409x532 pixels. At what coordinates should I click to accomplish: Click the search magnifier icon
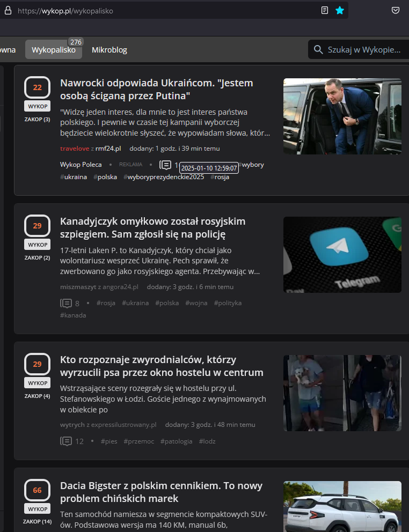[318, 50]
